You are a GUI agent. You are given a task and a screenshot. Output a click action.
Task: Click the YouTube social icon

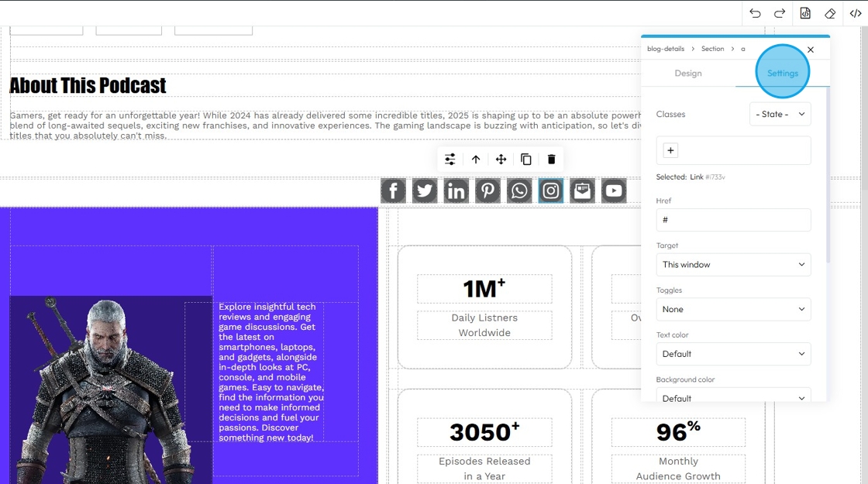614,191
